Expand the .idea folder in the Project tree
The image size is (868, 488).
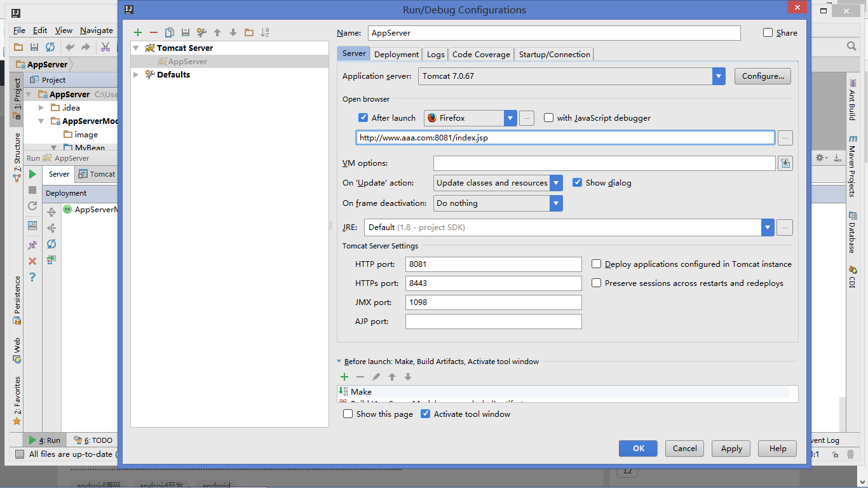(x=41, y=107)
